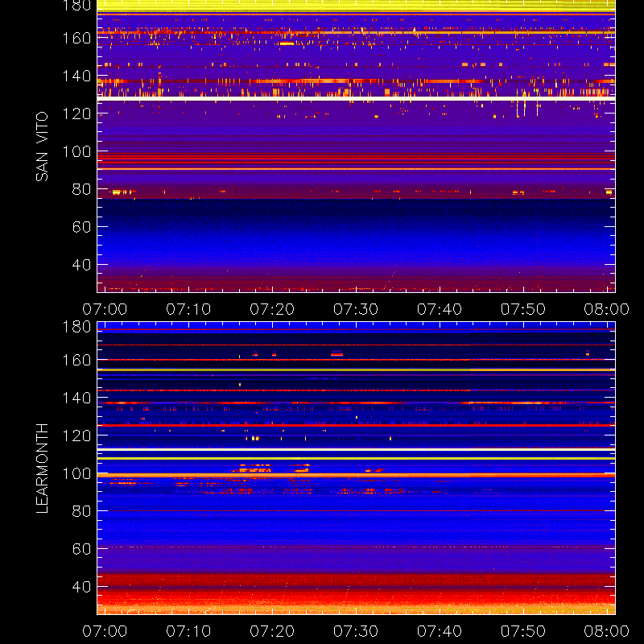Choose the 07:30 time label under Learmonth plot
644x644 pixels.
click(x=356, y=631)
